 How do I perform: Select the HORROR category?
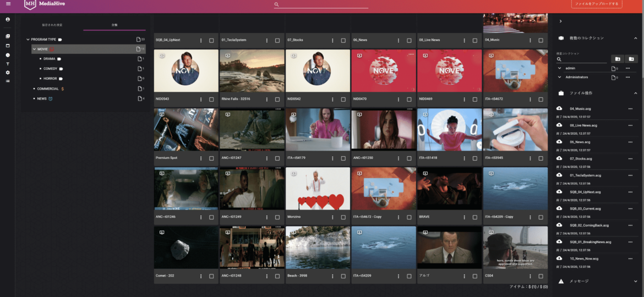pos(50,78)
